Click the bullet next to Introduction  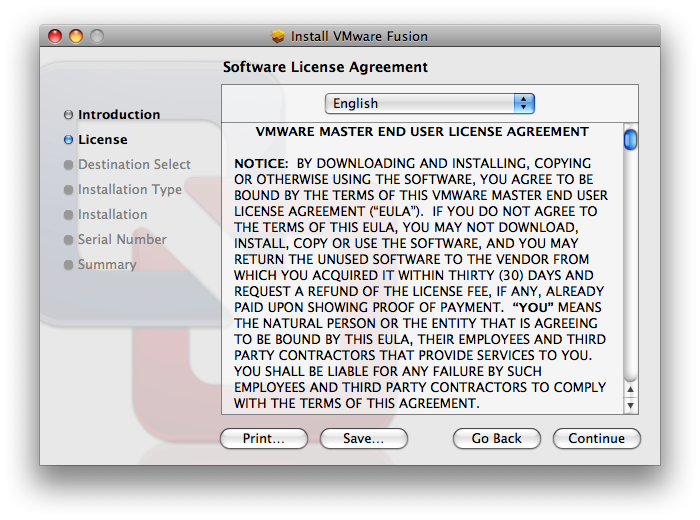pos(68,115)
